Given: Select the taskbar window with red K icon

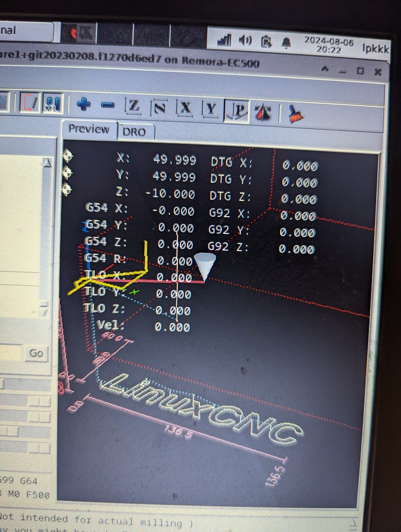Looking at the screenshot, I should tap(79, 33).
